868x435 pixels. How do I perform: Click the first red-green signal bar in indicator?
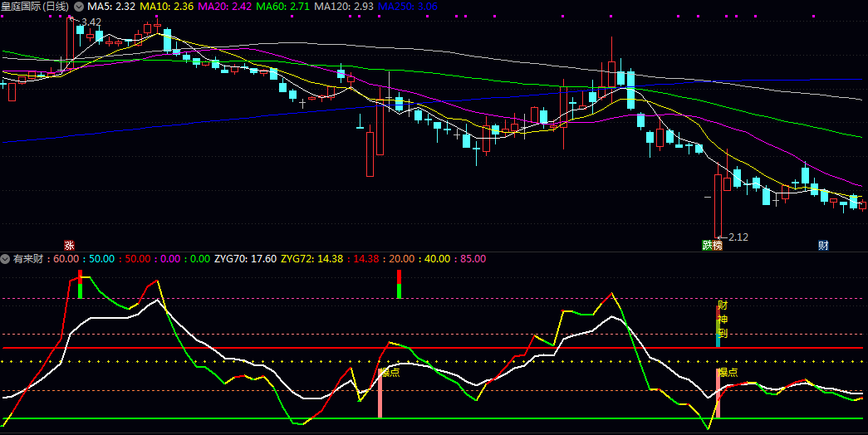[80, 284]
